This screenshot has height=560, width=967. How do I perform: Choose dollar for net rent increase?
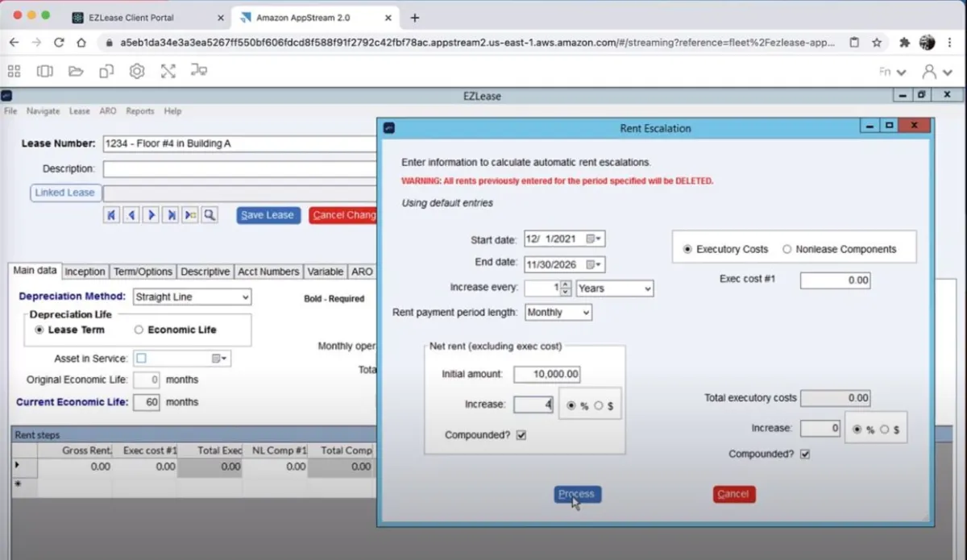point(598,406)
